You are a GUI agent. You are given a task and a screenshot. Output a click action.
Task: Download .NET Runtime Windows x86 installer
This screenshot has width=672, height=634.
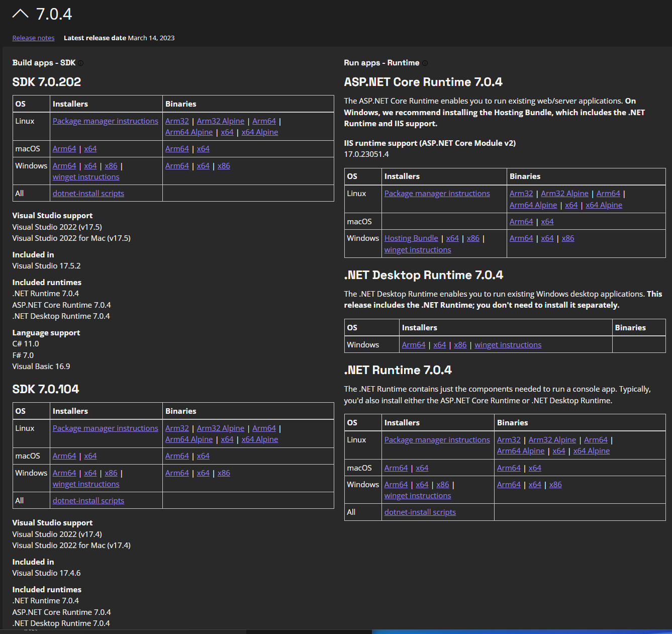(x=443, y=485)
